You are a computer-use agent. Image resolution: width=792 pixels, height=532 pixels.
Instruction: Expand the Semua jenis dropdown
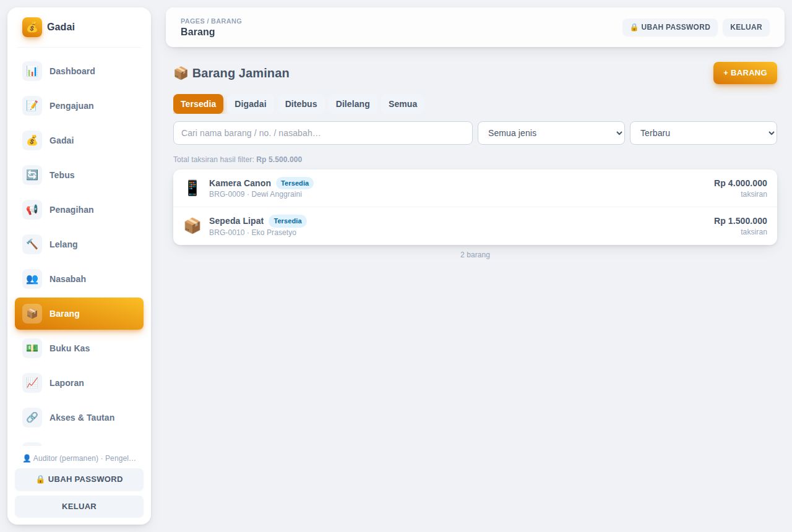click(x=551, y=133)
